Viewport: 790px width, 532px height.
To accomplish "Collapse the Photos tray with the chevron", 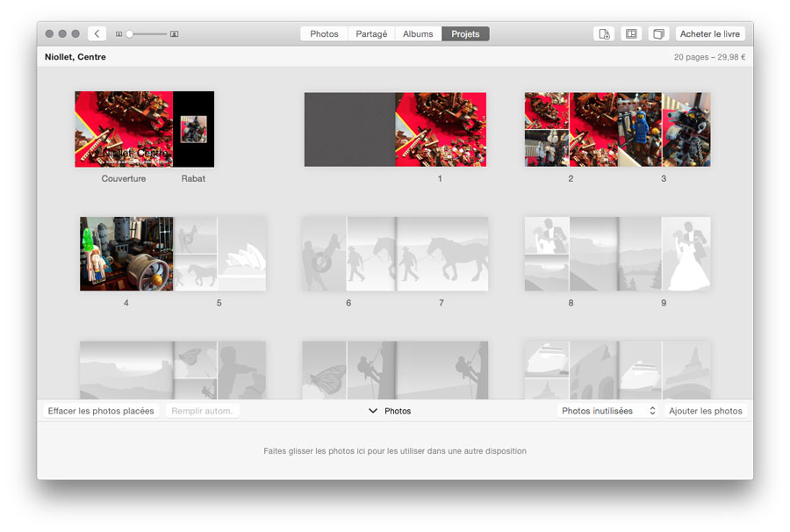I will (373, 411).
